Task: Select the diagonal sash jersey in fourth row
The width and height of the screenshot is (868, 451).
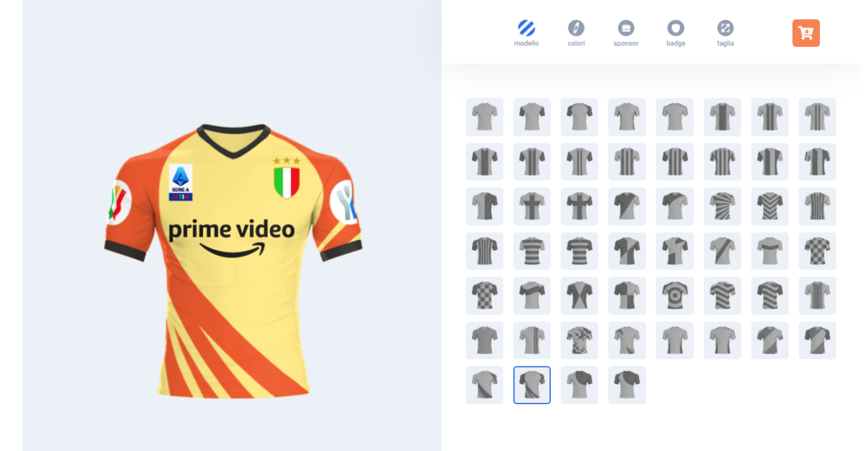Action: 722,251
